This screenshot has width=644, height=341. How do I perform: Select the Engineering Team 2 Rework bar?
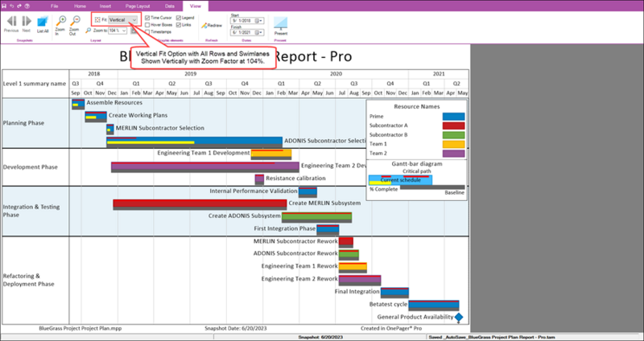click(360, 280)
